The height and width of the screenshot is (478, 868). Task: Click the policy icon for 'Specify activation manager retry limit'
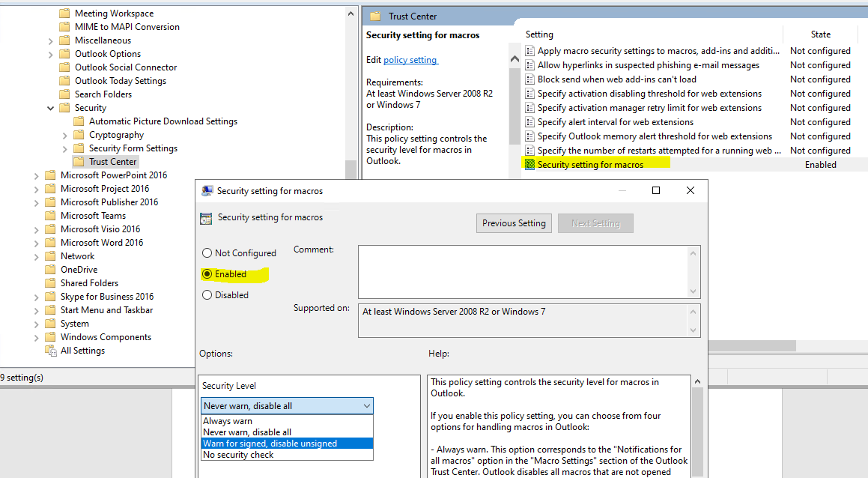pos(529,108)
